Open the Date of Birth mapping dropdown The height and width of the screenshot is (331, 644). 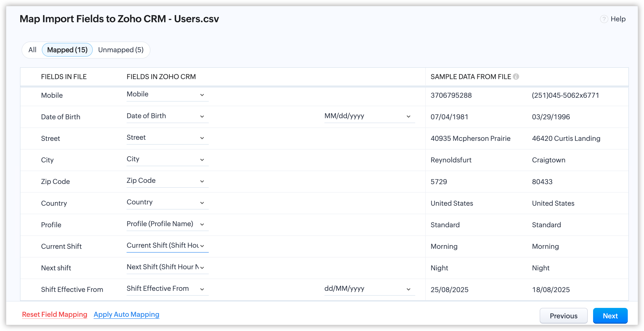pos(167,116)
